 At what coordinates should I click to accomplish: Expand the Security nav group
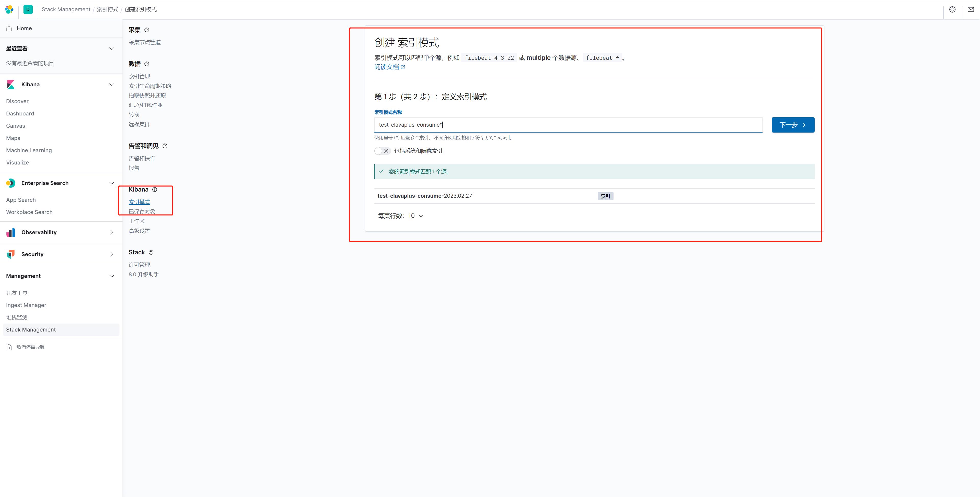pos(112,254)
